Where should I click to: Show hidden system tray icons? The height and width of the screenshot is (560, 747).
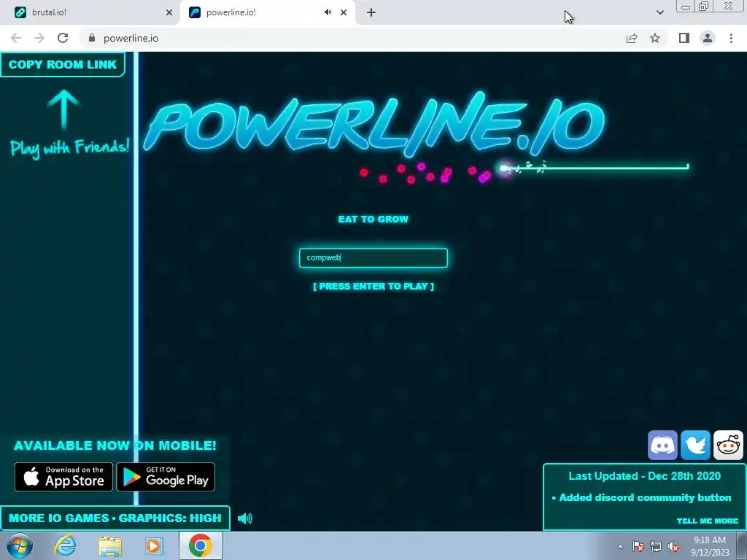point(620,546)
